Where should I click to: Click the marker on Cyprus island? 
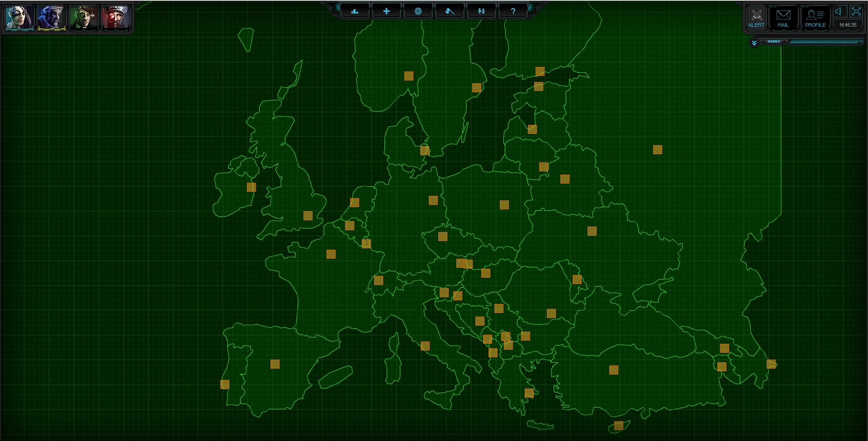pos(619,426)
